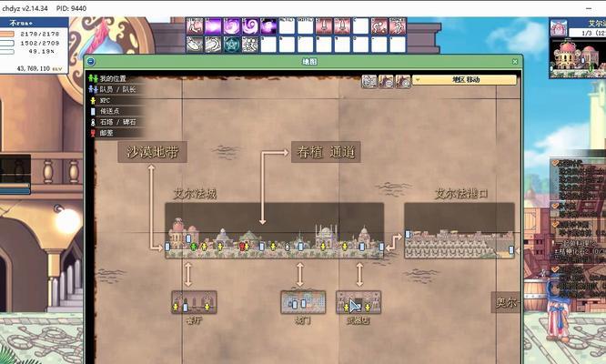The height and width of the screenshot is (364, 606).
Task: Activate the teal pentagram star skill
Action: tap(231, 45)
